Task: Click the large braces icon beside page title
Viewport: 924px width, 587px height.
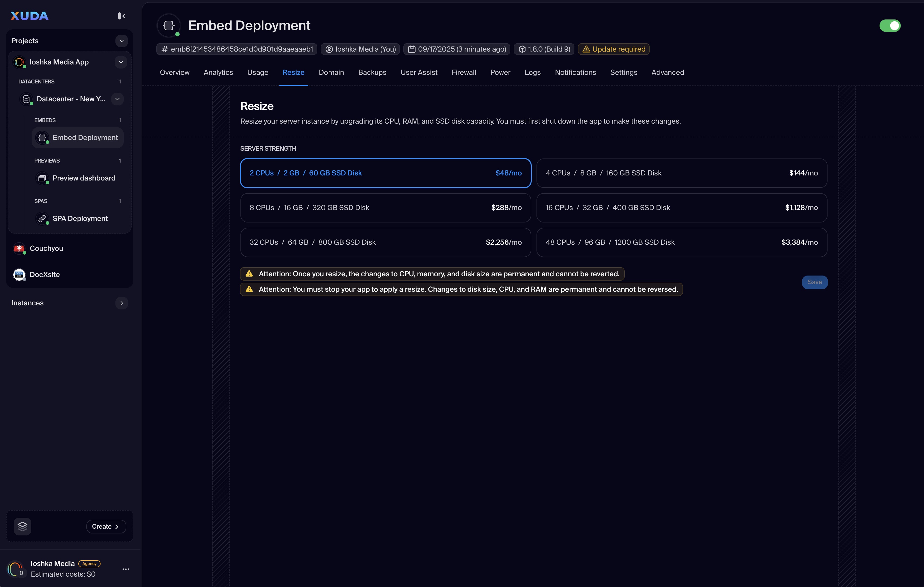Action: tap(169, 25)
